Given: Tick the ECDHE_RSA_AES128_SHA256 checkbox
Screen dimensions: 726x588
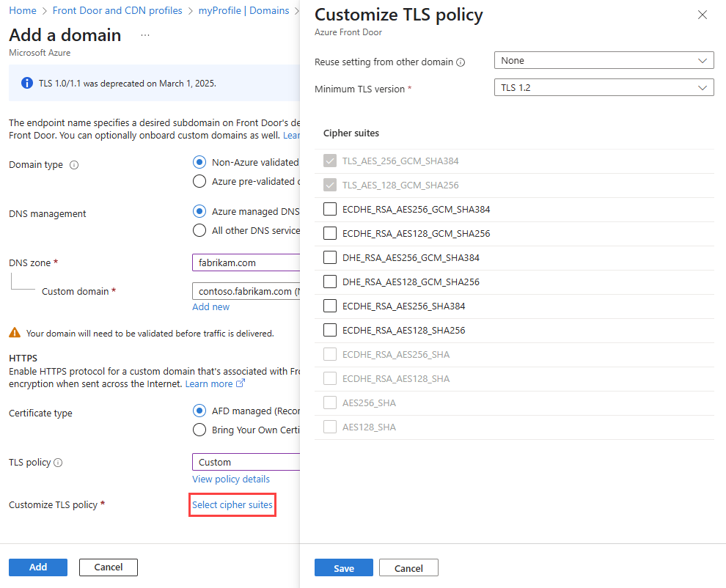Looking at the screenshot, I should pos(330,331).
